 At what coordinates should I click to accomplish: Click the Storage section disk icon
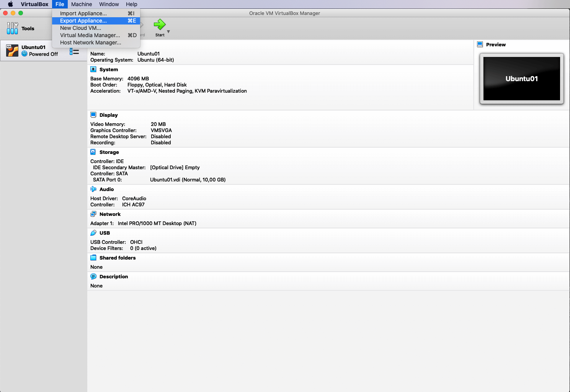[x=93, y=152]
